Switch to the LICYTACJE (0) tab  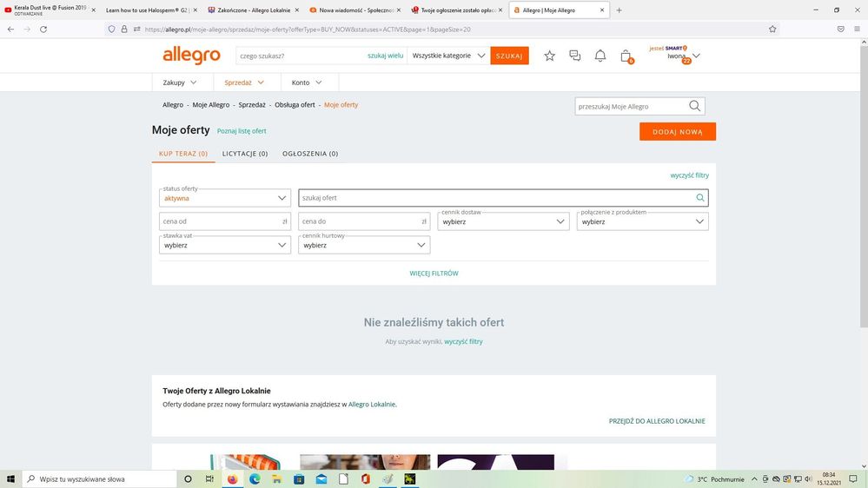pos(245,154)
